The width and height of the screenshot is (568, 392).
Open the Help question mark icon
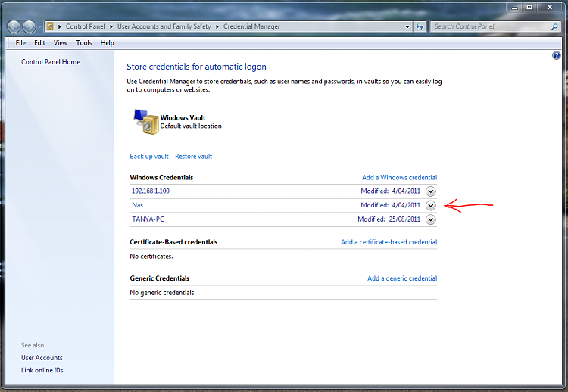click(x=557, y=55)
